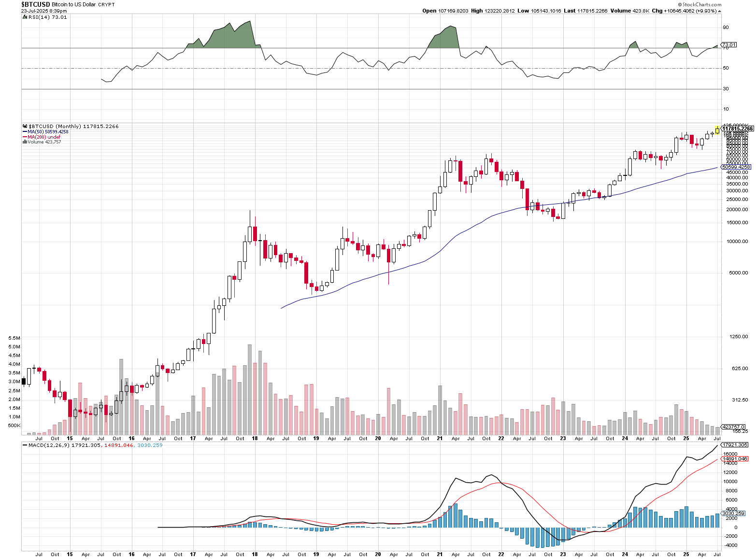Click the blue 50599.4258 MA value tag

pyautogui.click(x=736, y=167)
